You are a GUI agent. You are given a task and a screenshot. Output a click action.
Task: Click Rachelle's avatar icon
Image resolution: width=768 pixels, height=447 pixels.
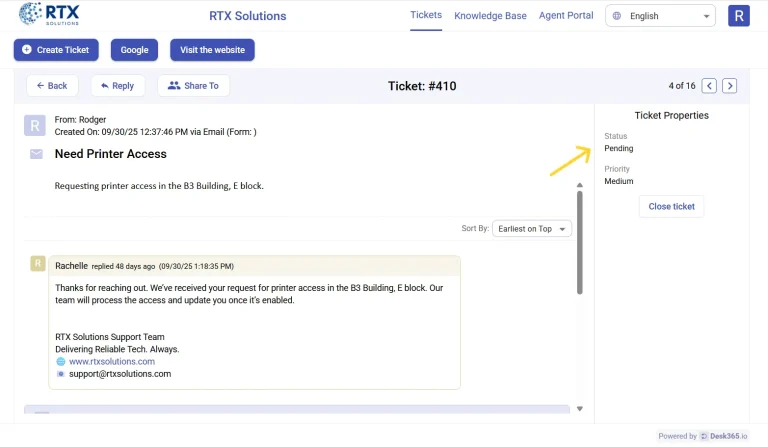38,263
